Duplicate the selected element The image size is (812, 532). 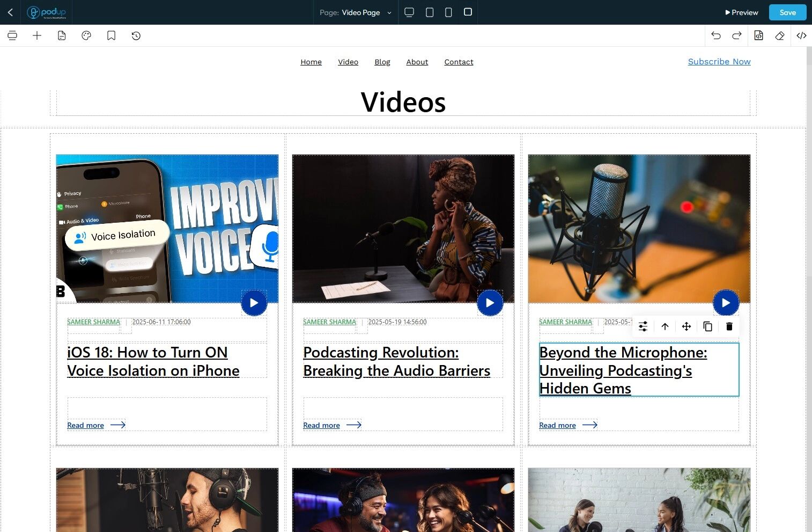point(707,326)
